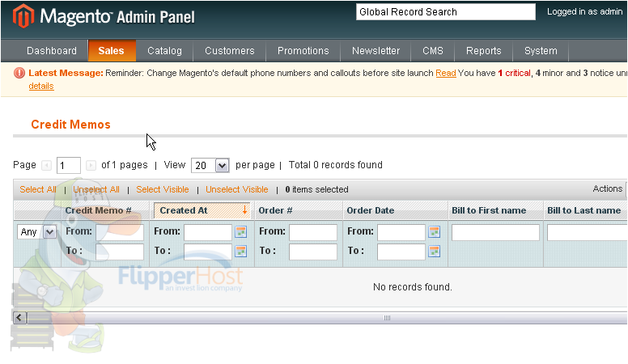The height and width of the screenshot is (364, 628).
Task: Open the CMS menu
Action: click(432, 51)
